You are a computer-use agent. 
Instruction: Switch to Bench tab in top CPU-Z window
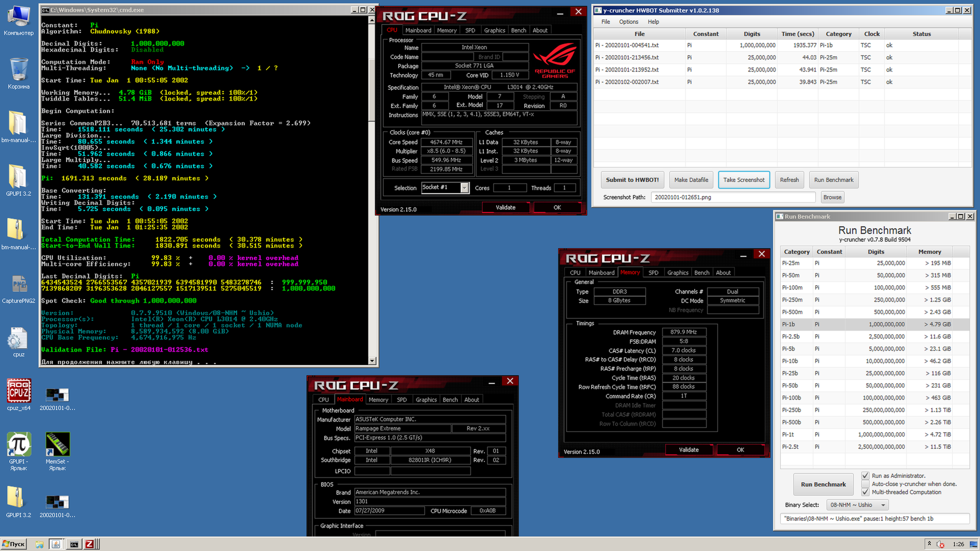[518, 30]
